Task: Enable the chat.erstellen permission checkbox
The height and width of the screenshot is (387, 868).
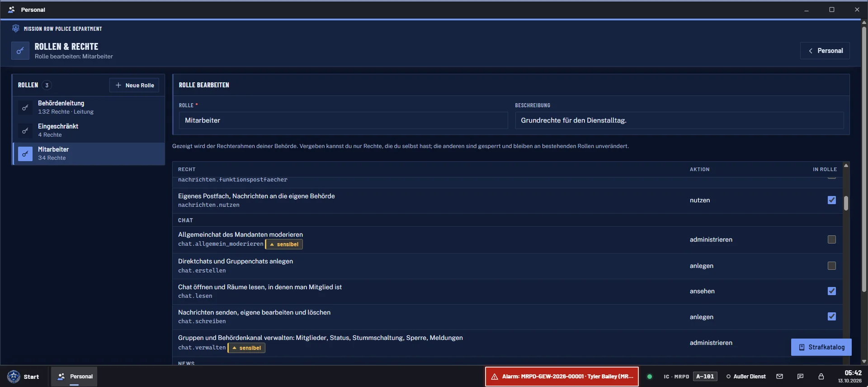Action: (832, 266)
